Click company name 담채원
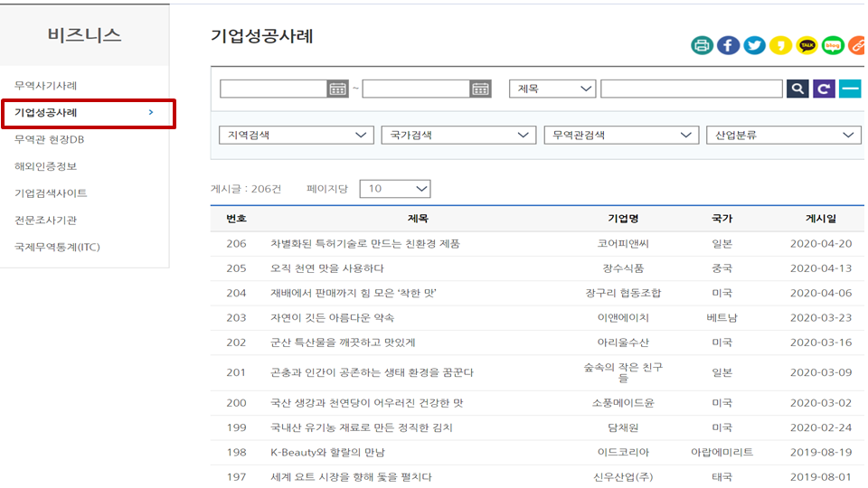The image size is (868, 488). (x=623, y=427)
